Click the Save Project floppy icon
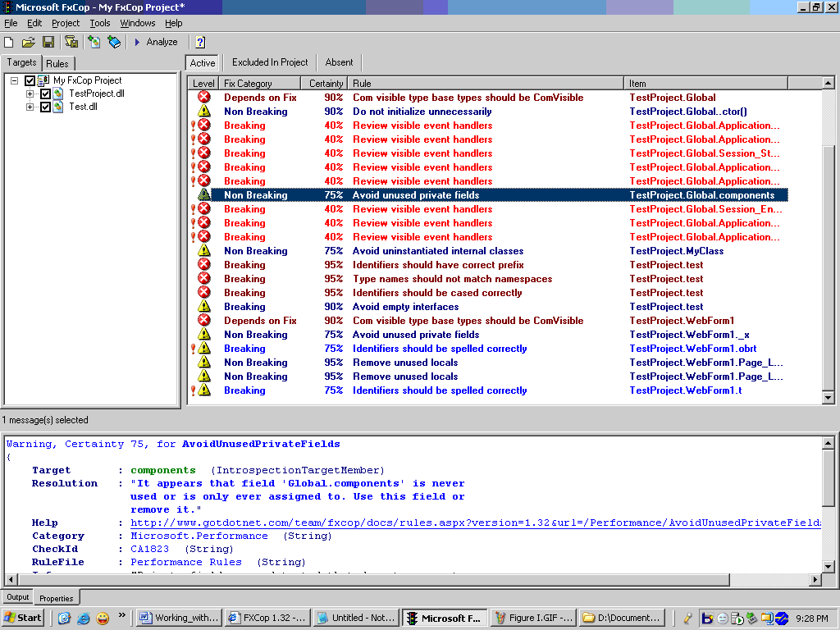This screenshot has width=840, height=630. (x=48, y=42)
